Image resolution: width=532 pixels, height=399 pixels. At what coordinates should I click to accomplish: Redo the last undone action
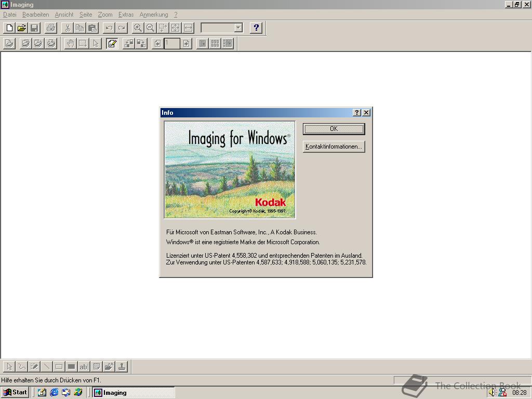122,28
